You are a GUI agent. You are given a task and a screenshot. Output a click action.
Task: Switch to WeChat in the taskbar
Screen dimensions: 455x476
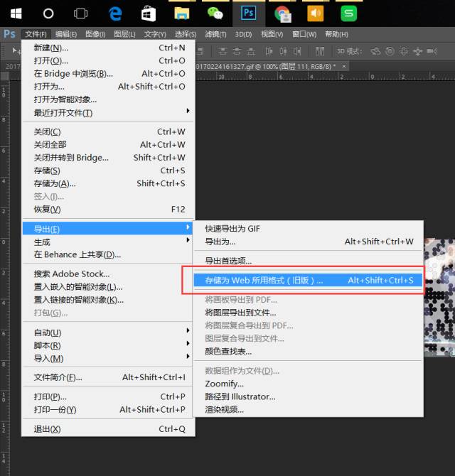pos(215,13)
